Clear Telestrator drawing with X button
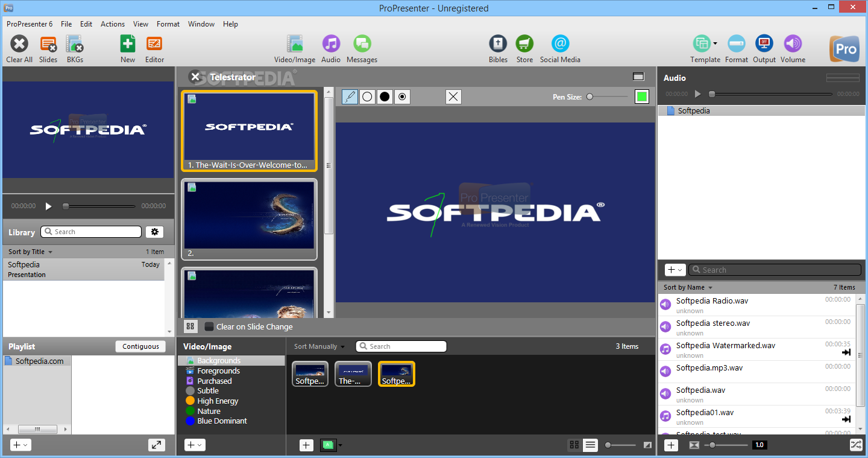 (x=453, y=97)
